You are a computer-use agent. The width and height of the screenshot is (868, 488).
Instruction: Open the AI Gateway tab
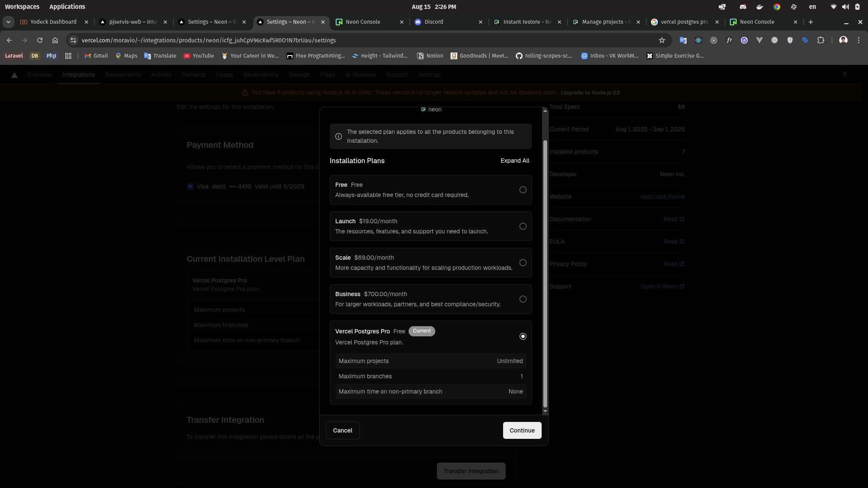pos(360,75)
